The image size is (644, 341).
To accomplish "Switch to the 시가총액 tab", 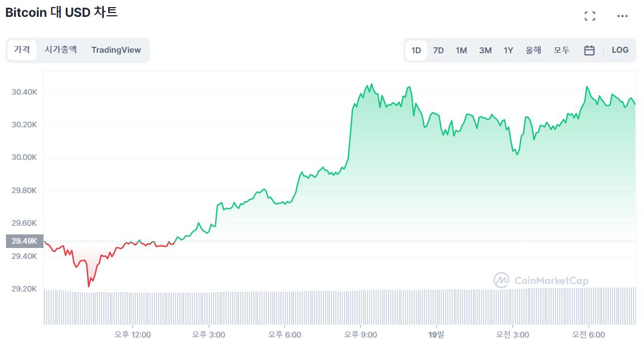I will coord(61,49).
